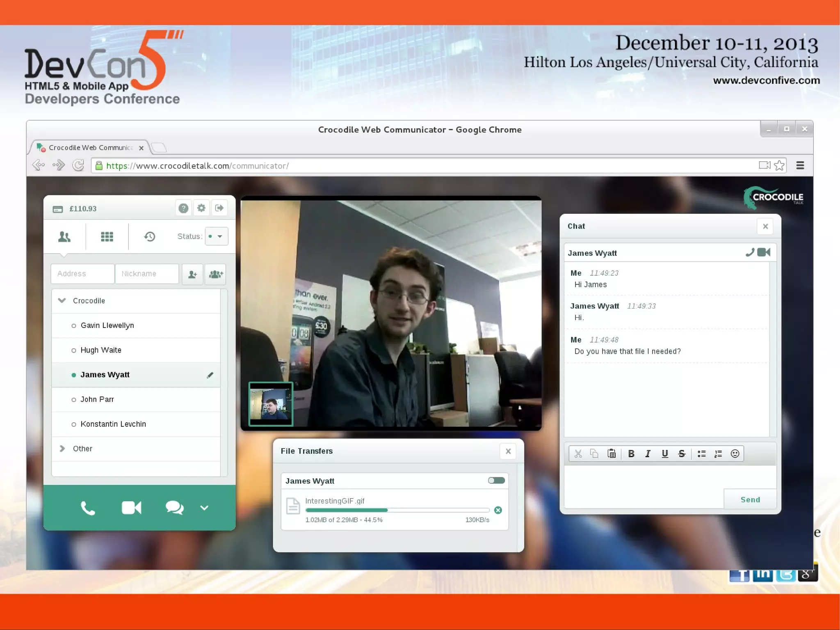
Task: Expand the Other contact group
Action: click(62, 449)
